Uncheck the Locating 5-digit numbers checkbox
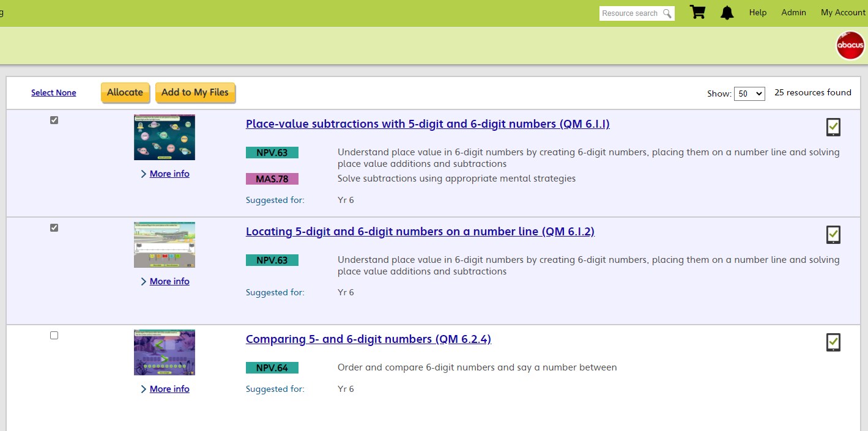868x431 pixels. (54, 228)
